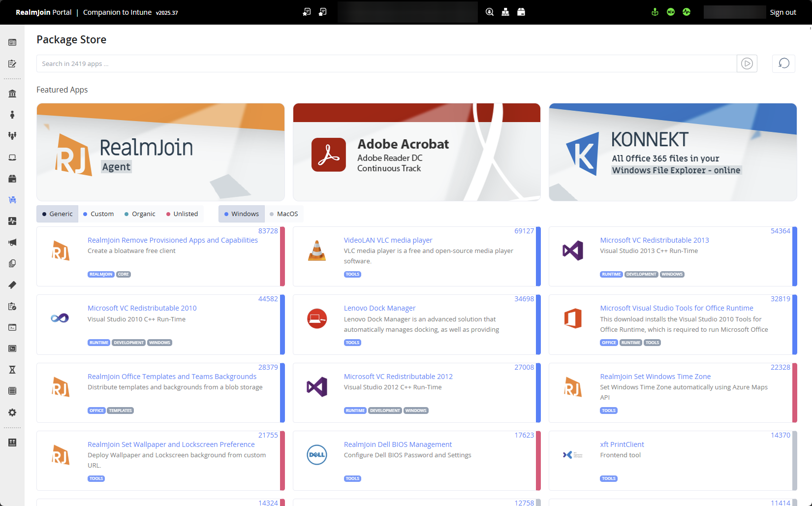Click the megaphone sidebar icon
Viewport: 812px width, 506px height.
pos(12,242)
